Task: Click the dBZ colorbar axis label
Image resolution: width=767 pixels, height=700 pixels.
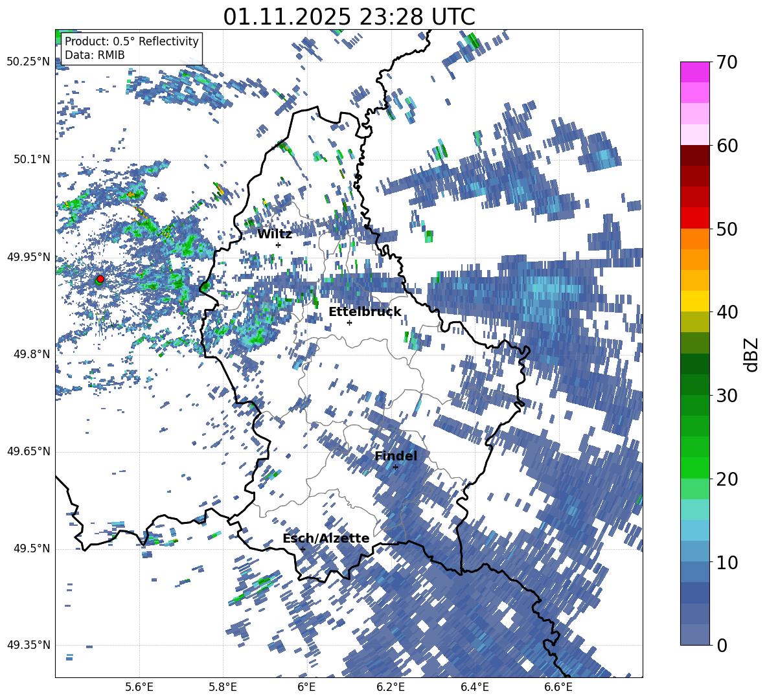Action: click(752, 354)
